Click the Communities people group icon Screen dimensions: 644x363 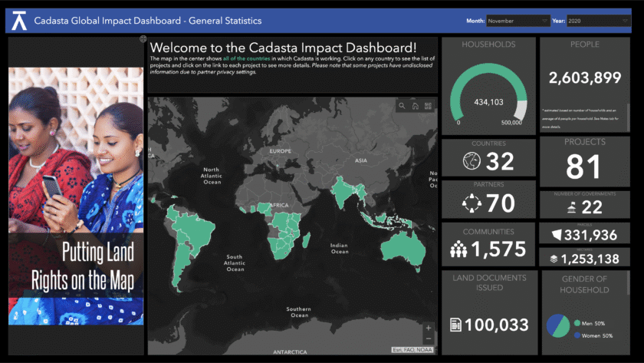459,249
